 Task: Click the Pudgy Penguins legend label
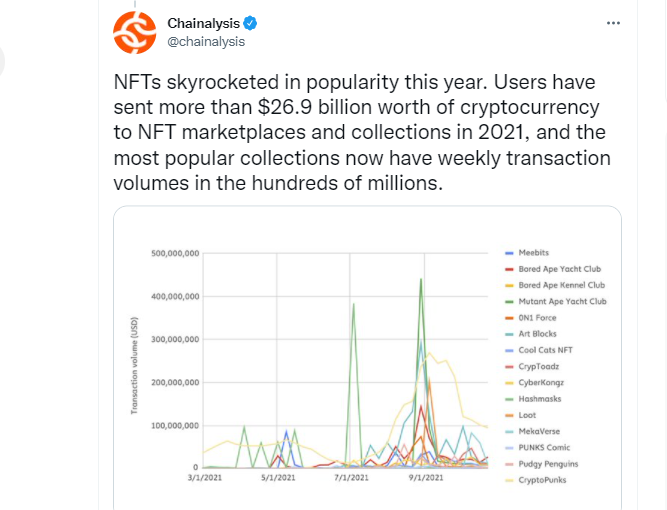pyautogui.click(x=548, y=464)
